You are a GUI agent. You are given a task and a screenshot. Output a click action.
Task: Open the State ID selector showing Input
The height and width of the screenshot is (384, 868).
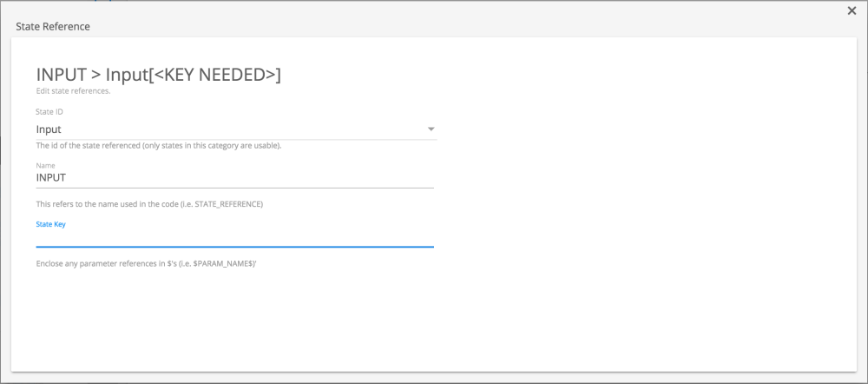click(x=234, y=129)
